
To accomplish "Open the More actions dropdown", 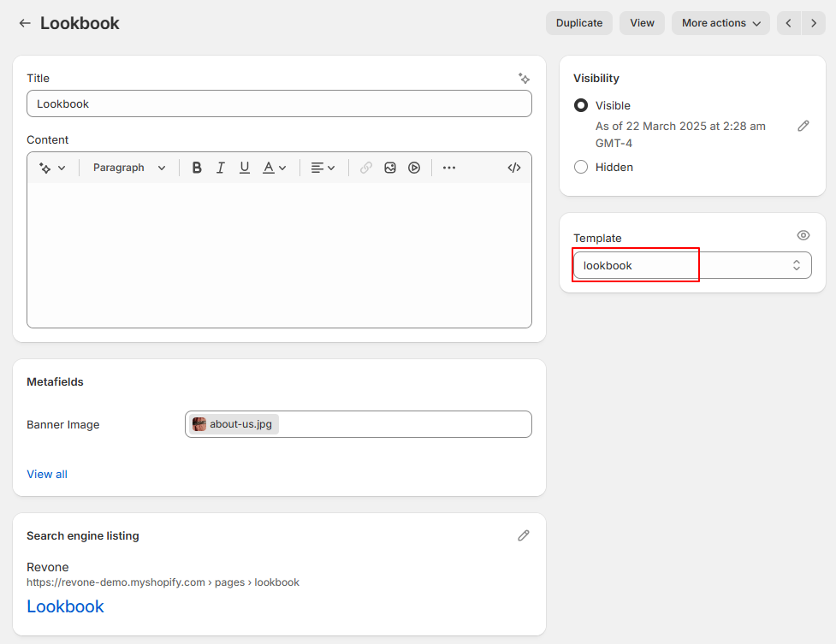I will tap(720, 23).
